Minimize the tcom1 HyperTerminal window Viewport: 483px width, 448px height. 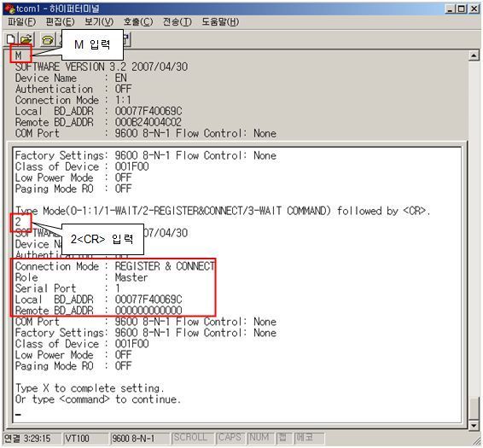click(x=451, y=9)
